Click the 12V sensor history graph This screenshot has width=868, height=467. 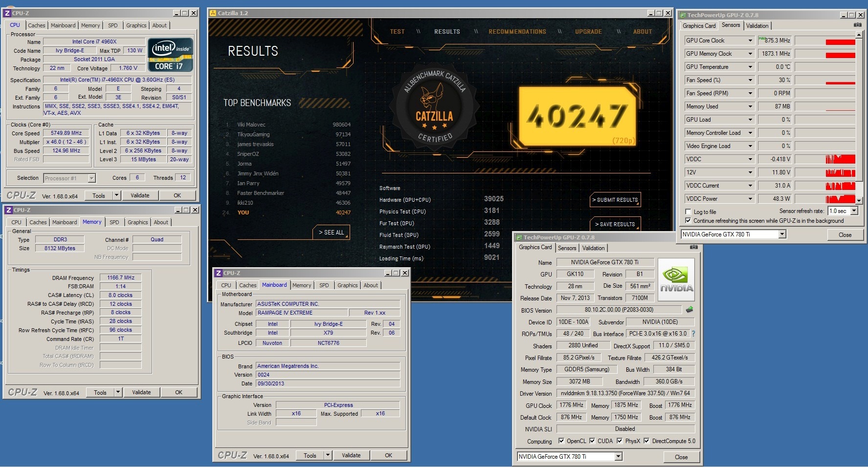(825, 172)
